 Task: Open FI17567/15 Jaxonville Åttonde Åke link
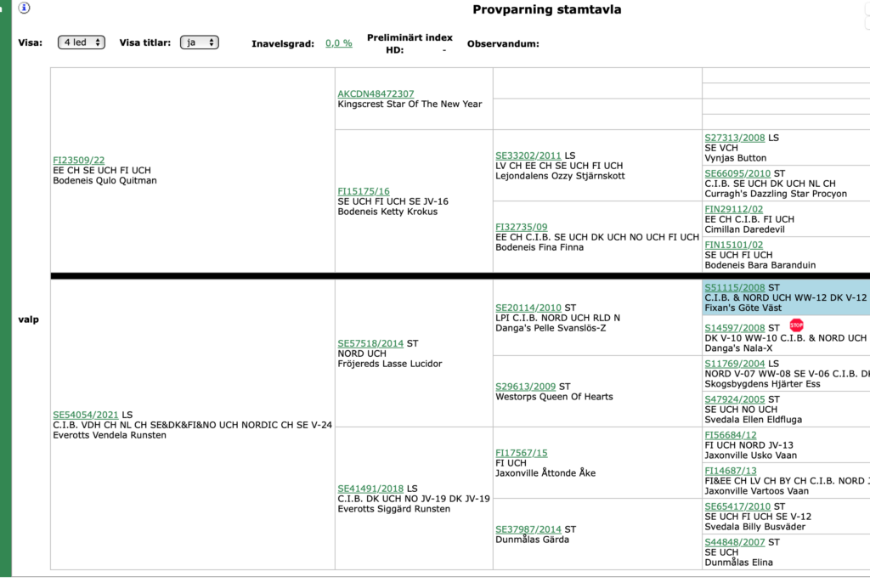[522, 453]
